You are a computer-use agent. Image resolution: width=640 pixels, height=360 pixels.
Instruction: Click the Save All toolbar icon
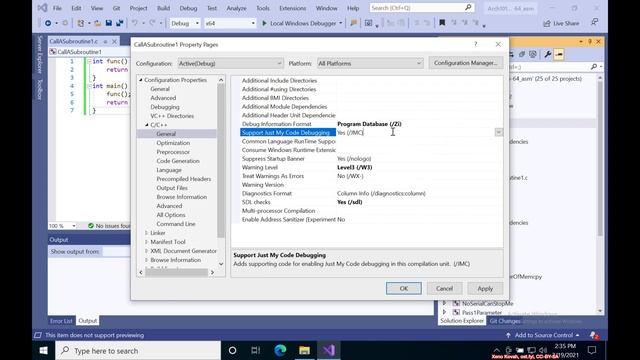(x=120, y=23)
